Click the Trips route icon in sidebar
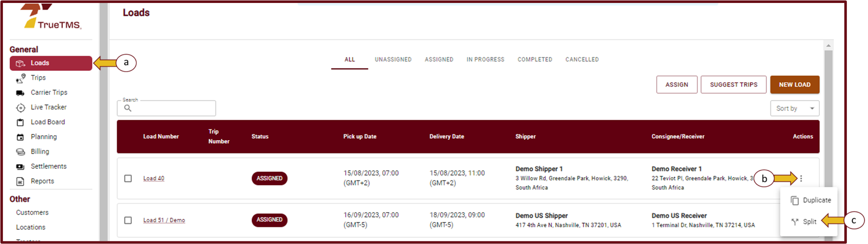 [20, 78]
